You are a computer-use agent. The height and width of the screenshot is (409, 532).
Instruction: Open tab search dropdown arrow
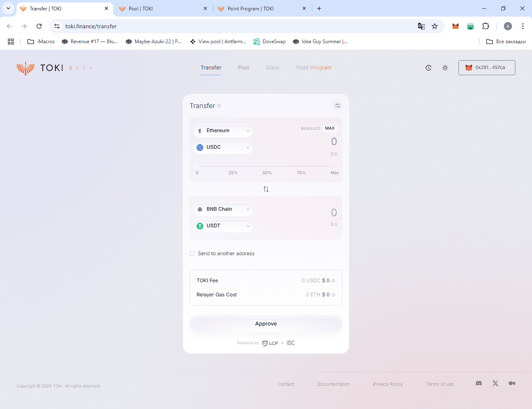point(8,8)
